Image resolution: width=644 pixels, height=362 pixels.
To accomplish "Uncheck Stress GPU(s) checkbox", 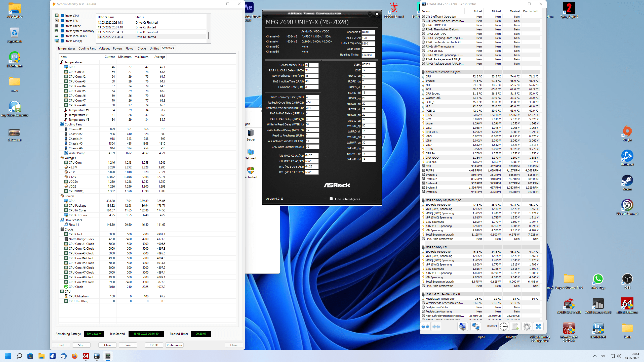I will 62,41.
